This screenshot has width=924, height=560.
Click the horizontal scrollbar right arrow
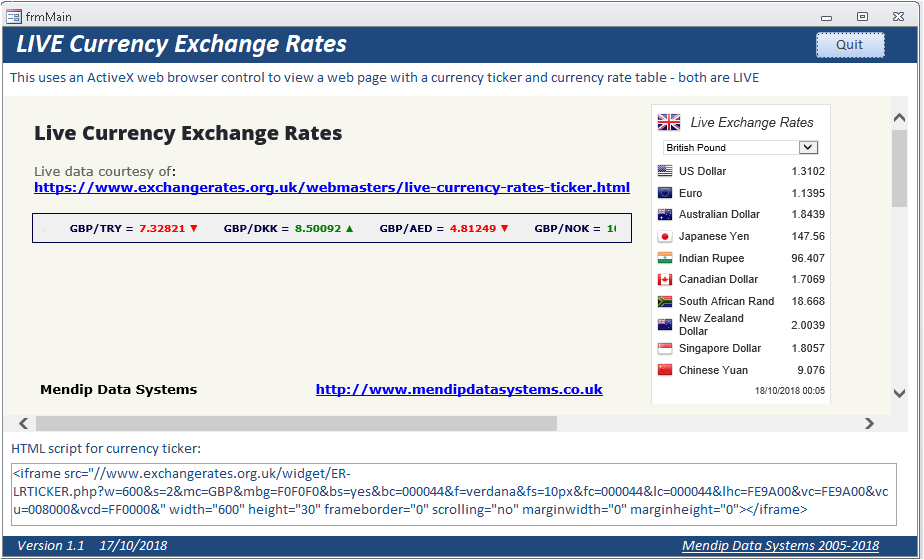click(869, 423)
